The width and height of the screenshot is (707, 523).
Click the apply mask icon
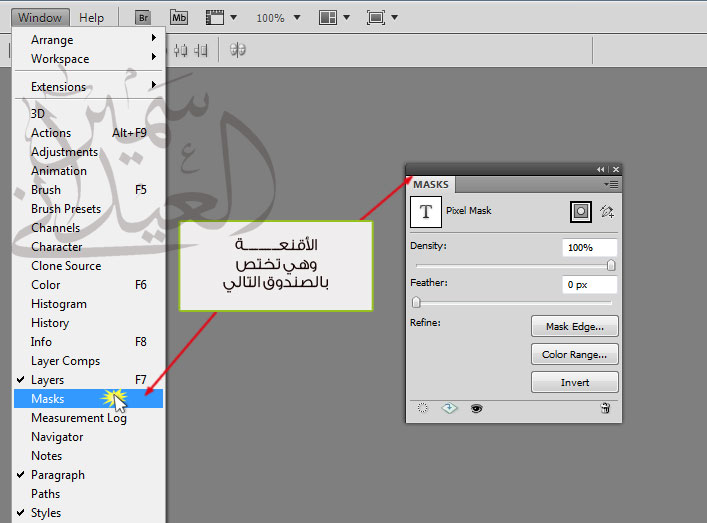449,408
